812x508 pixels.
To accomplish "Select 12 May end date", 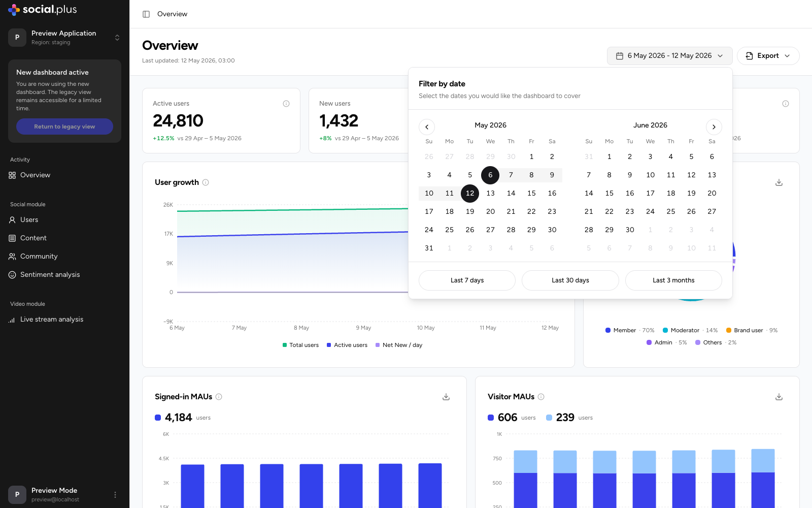I will pyautogui.click(x=470, y=194).
